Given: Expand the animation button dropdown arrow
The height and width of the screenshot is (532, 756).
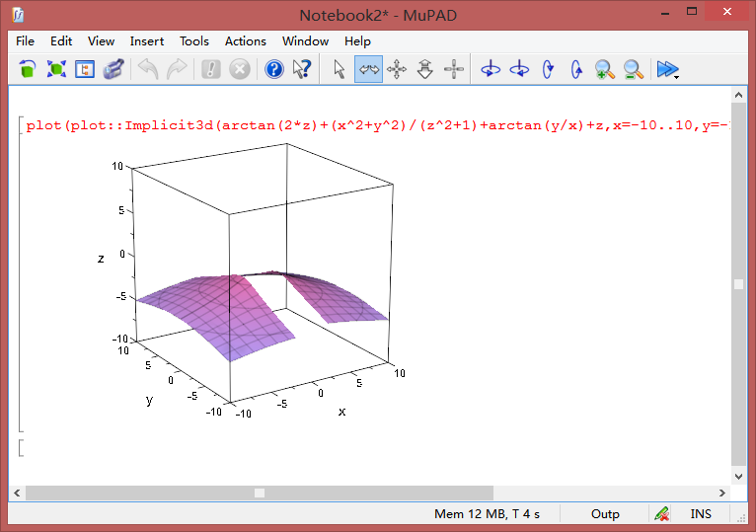Looking at the screenshot, I should [x=676, y=77].
